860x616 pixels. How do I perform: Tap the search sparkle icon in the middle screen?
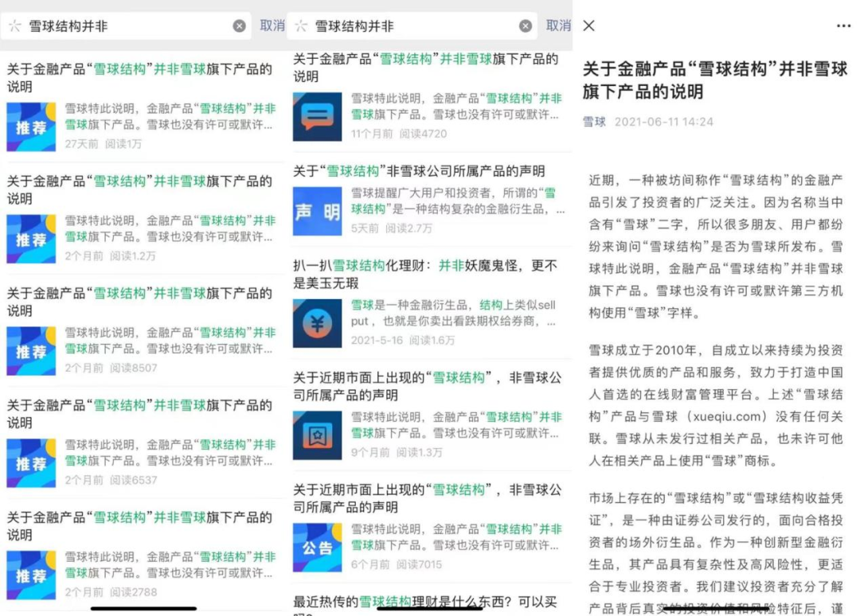coord(301,25)
